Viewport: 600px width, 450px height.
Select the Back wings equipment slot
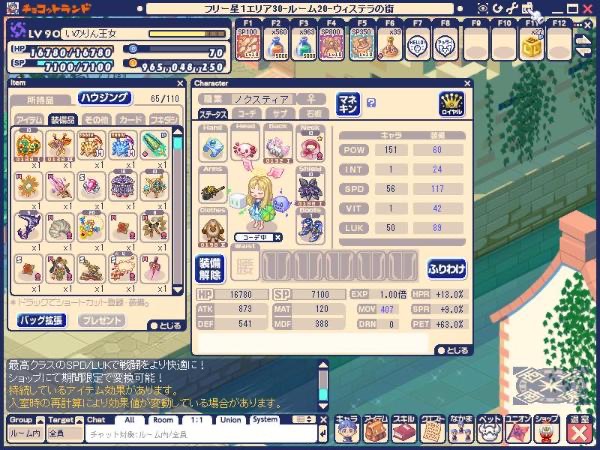[x=277, y=143]
